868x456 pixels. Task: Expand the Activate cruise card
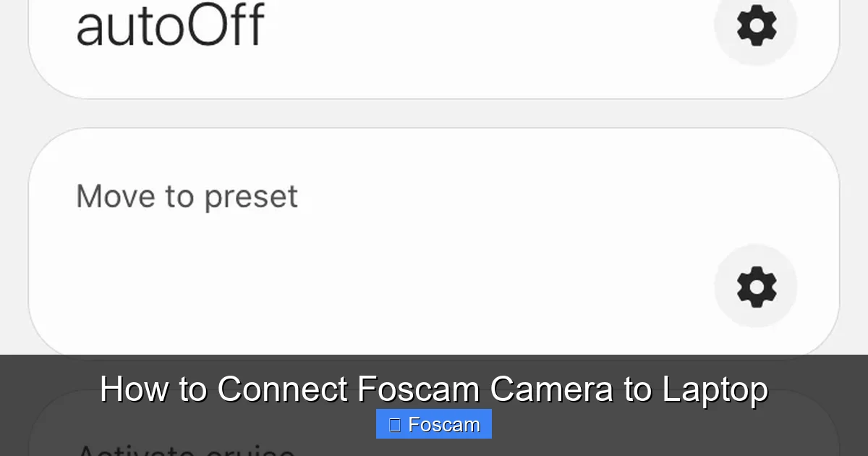click(434, 447)
